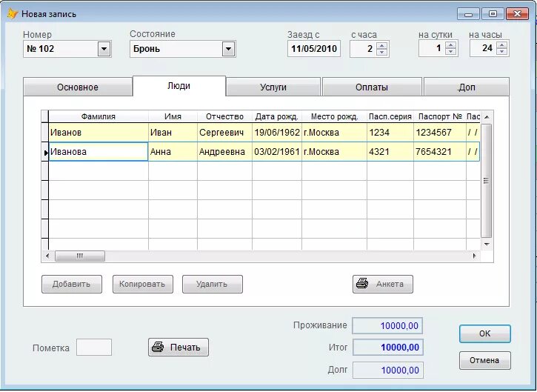
Task: Click the Добавить button
Action: coord(72,284)
